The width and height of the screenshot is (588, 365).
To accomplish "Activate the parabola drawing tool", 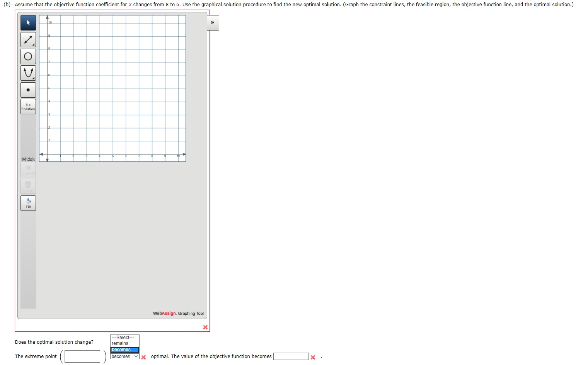I will [27, 73].
